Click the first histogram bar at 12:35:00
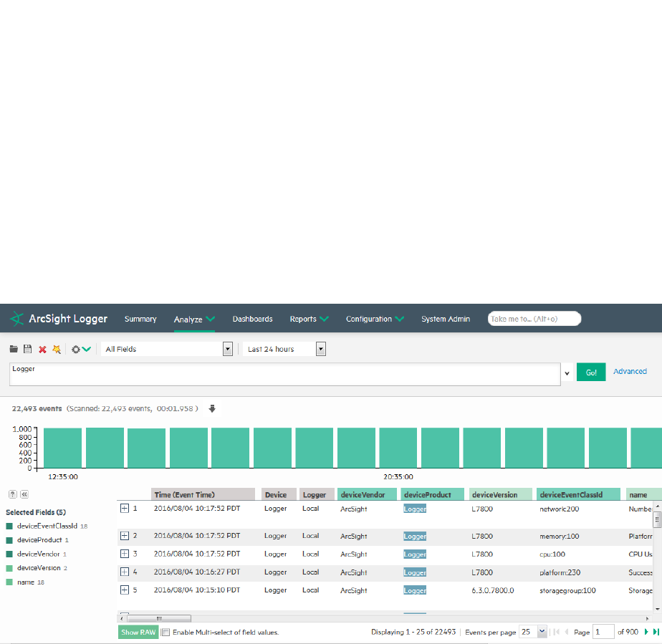This screenshot has height=644, width=662. [63, 448]
